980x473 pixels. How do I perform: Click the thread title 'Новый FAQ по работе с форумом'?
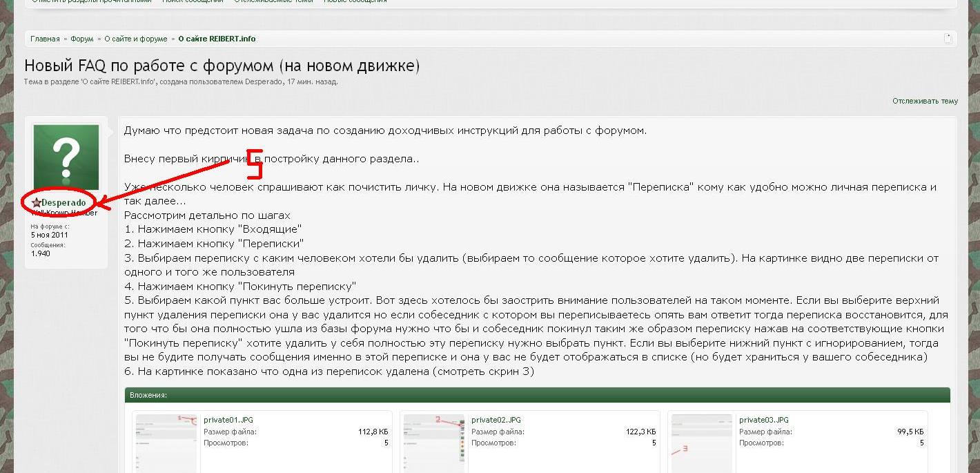222,66
